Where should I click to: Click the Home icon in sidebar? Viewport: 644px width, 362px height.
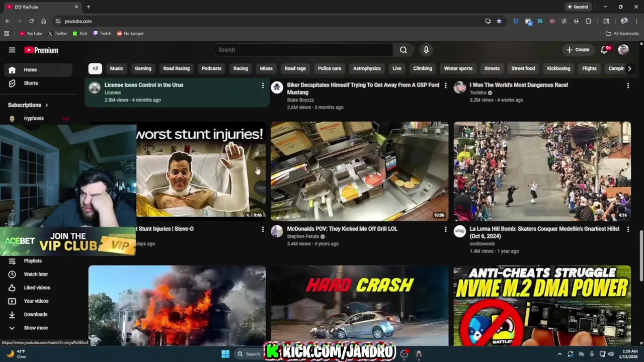coord(12,70)
